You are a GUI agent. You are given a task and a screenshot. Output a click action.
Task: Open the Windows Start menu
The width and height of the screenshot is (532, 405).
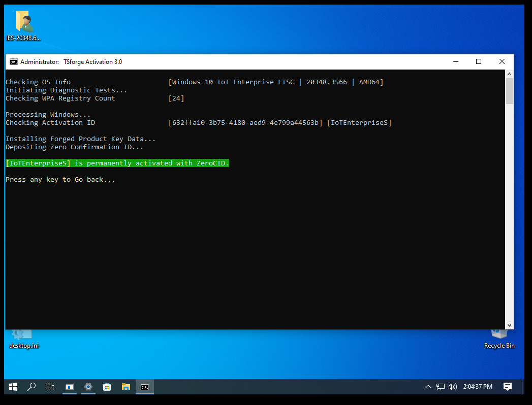coord(13,387)
